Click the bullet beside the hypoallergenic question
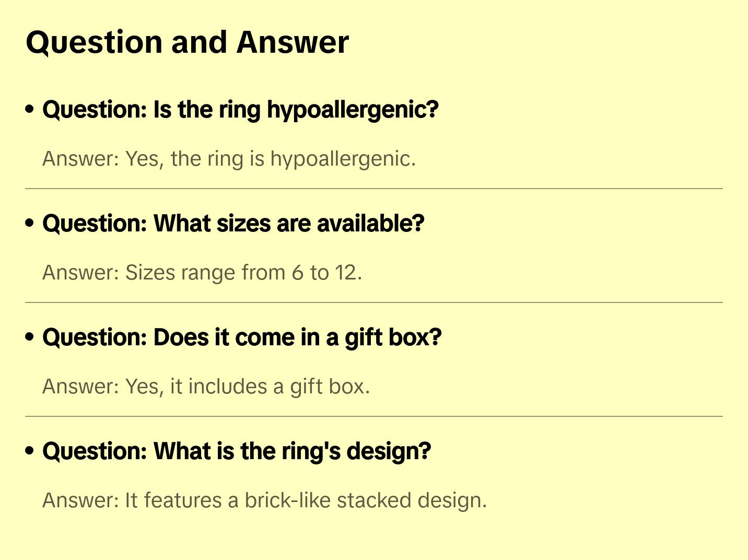The width and height of the screenshot is (748, 560). (30, 109)
